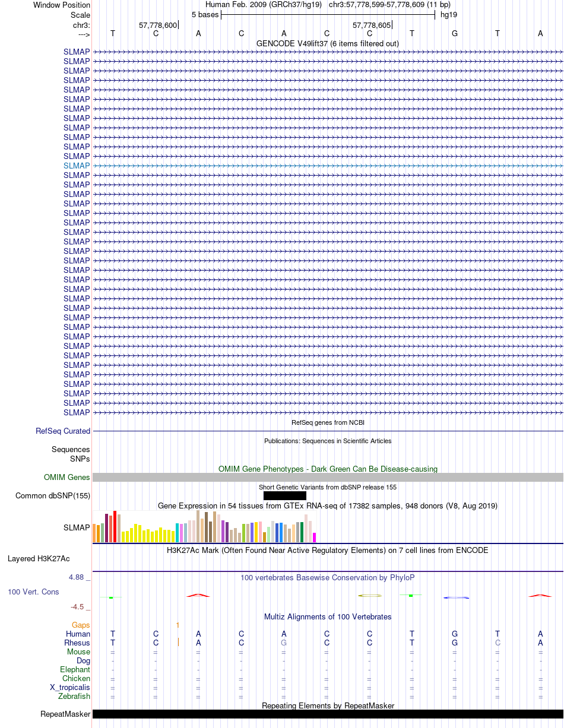Select the X_tropicalis alignment row label
564x728 pixels.
tap(70, 687)
